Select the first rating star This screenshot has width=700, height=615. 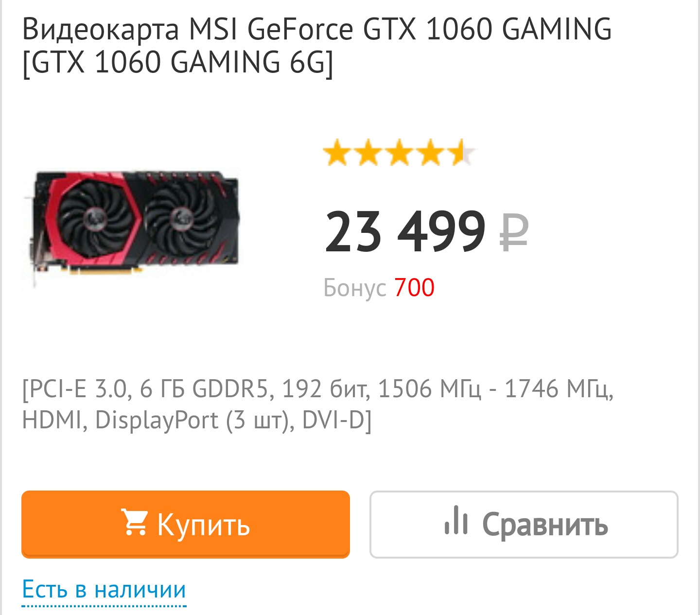(x=337, y=153)
